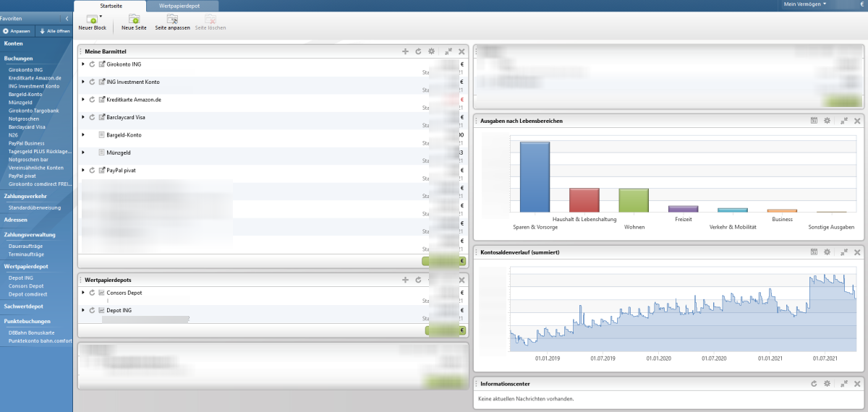This screenshot has height=412, width=868.
Task: Open the Mein Vermögen dropdown
Action: pos(805,4)
